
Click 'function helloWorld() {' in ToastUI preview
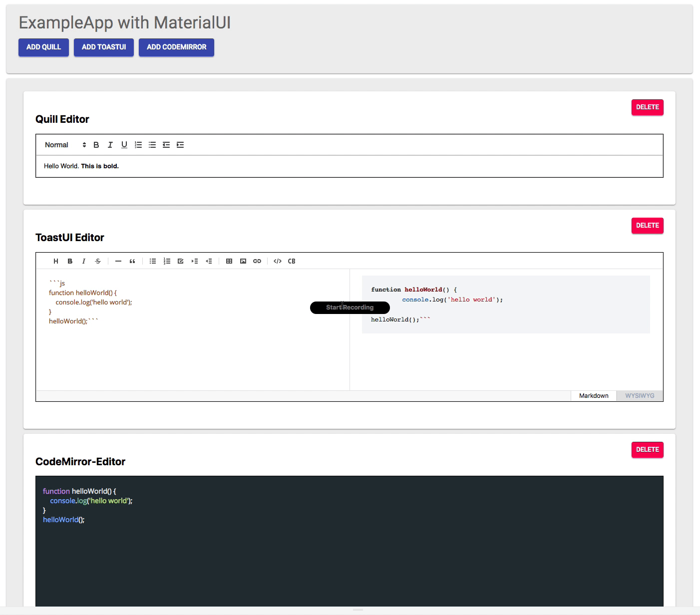click(414, 290)
